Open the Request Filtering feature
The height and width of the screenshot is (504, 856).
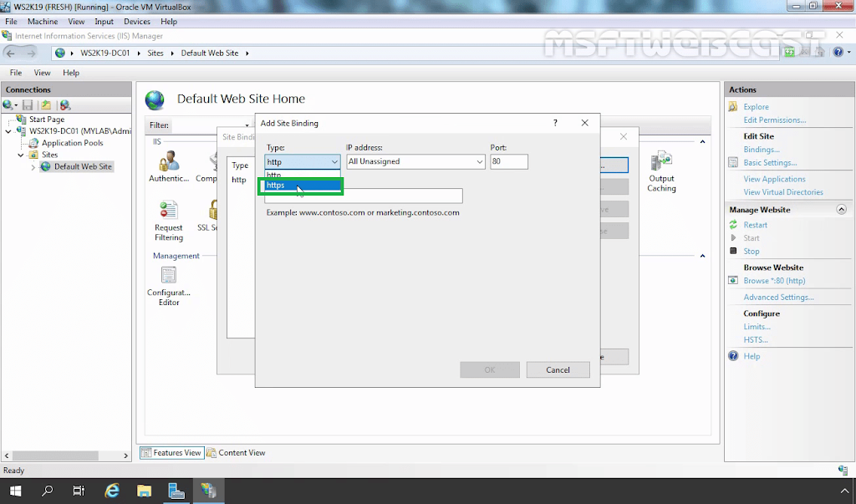[x=169, y=221]
